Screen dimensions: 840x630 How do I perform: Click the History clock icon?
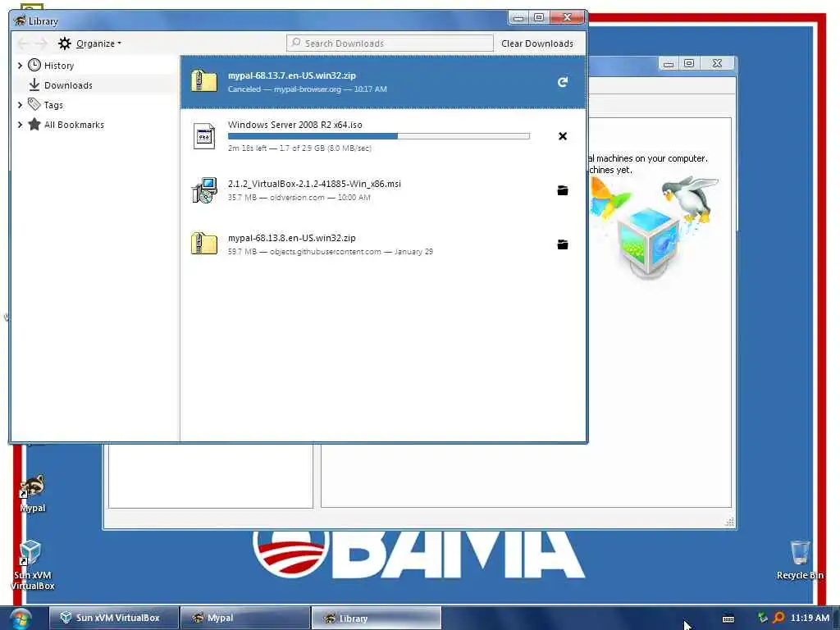[34, 66]
